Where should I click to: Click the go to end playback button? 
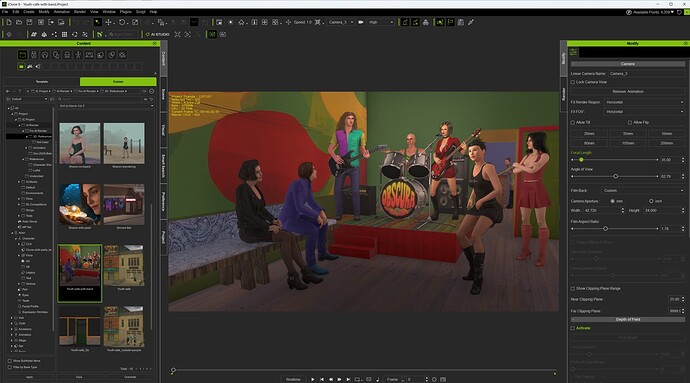tap(348, 379)
